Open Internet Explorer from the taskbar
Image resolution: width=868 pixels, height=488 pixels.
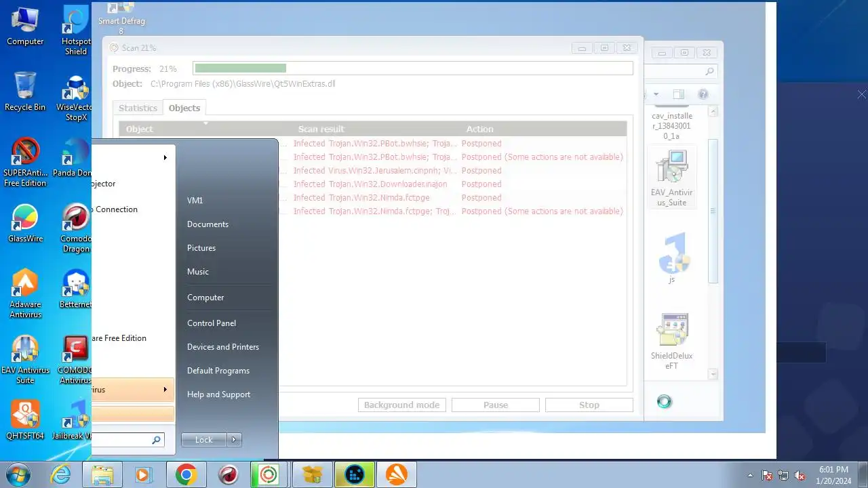coord(61,474)
